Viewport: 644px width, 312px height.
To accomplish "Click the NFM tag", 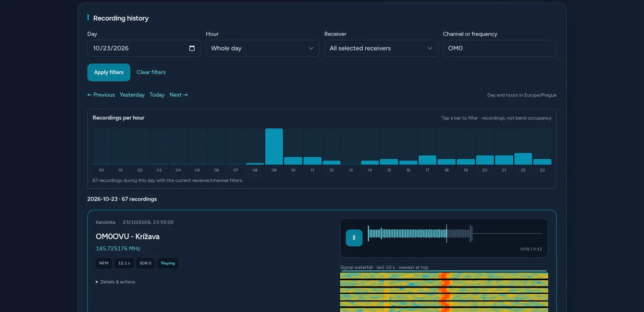I will [104, 263].
